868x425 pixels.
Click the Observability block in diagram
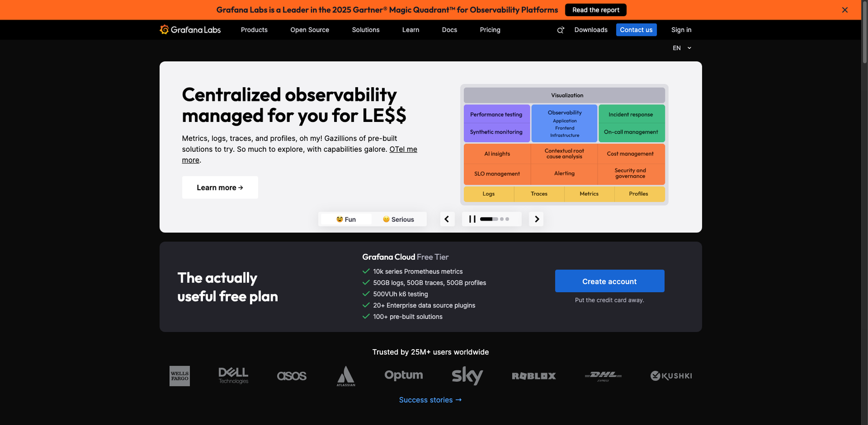(x=564, y=124)
